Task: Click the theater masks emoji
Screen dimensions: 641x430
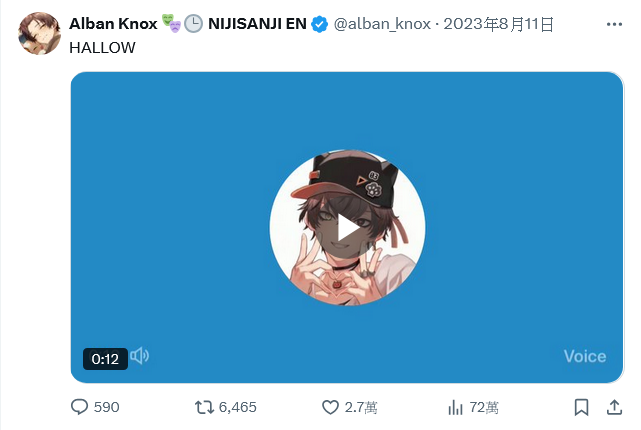Action: pos(171,23)
